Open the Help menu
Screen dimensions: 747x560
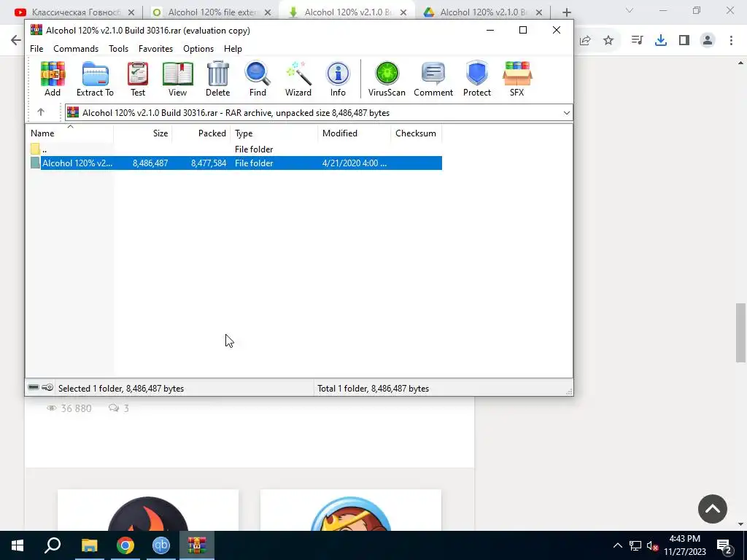tap(233, 49)
